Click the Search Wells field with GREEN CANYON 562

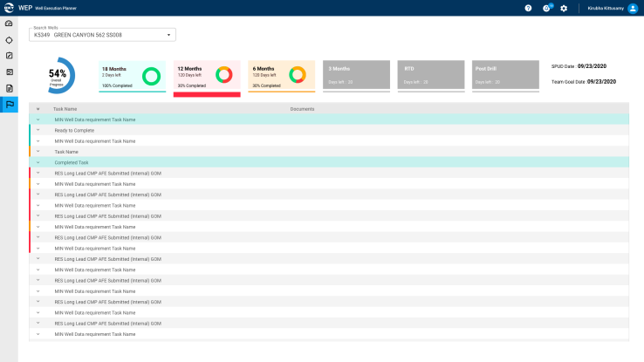tap(102, 35)
